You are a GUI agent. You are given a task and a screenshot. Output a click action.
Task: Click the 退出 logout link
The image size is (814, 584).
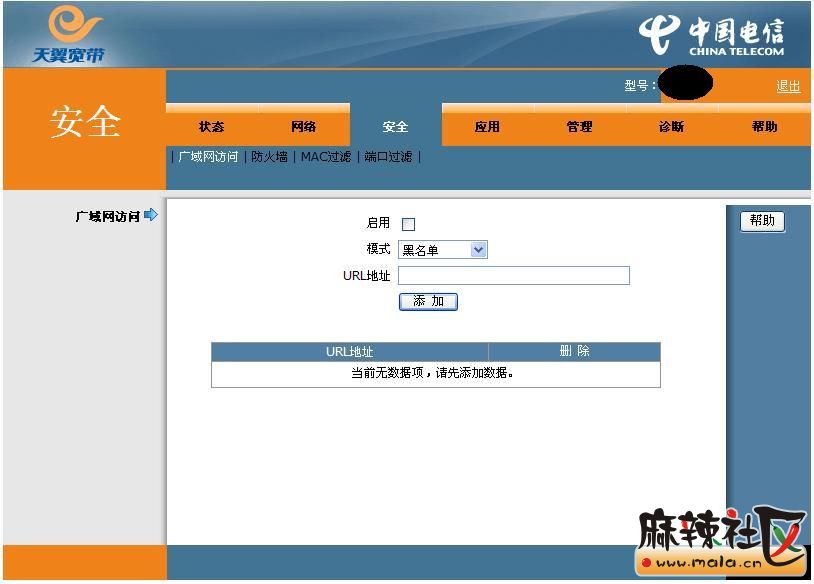788,86
